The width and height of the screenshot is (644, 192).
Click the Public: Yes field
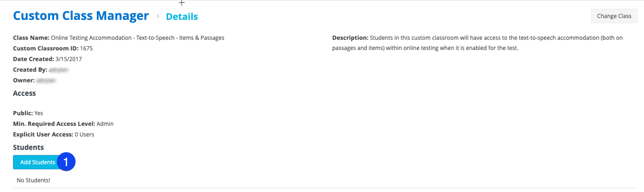28,113
